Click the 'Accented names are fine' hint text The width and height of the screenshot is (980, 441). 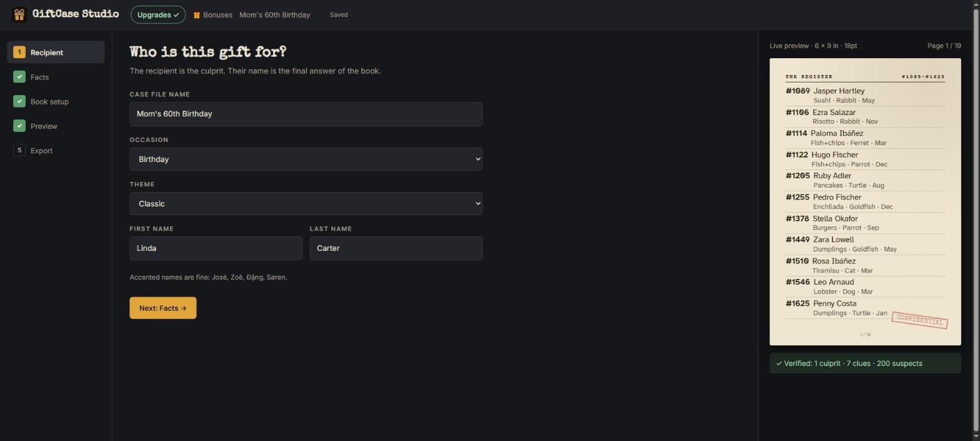point(208,277)
